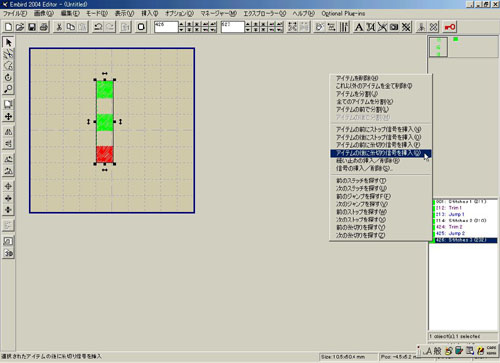The height and width of the screenshot is (363, 500).
Task: Click the first stitch-number input field
Action: [x=166, y=27]
